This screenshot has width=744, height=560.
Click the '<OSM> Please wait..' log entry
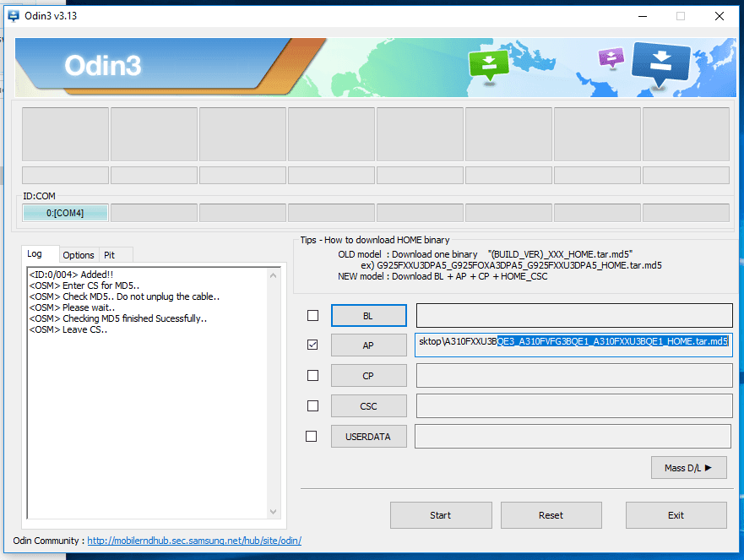click(x=72, y=307)
